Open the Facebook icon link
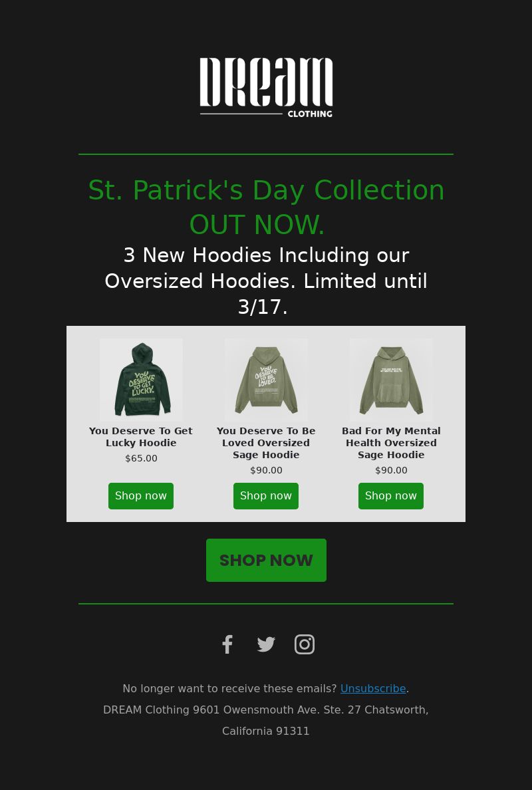This screenshot has height=790, width=532. (x=227, y=644)
